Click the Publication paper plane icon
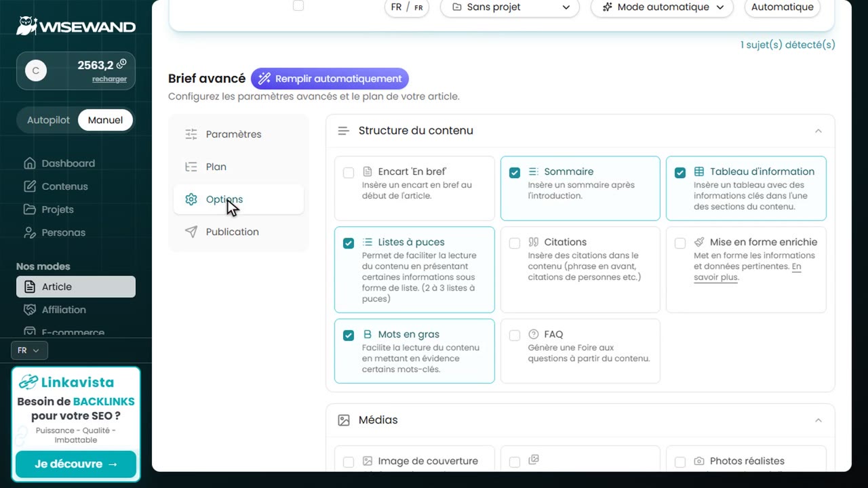The image size is (868, 488). click(x=191, y=232)
